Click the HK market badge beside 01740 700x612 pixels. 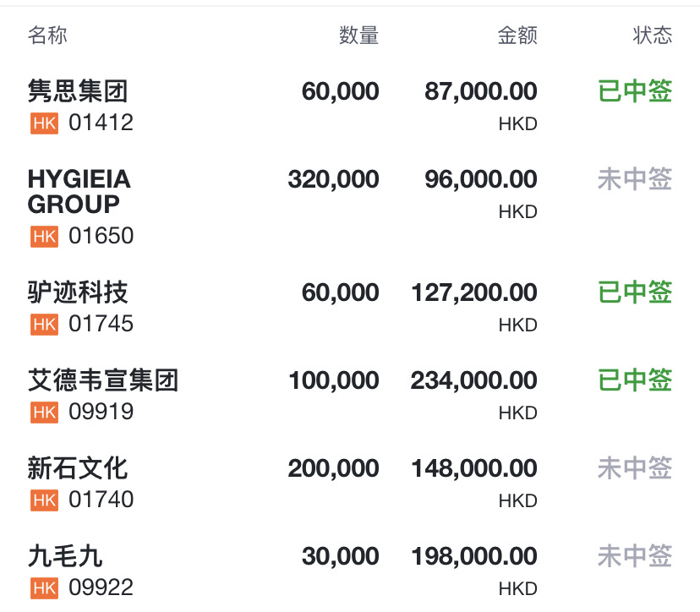44,500
